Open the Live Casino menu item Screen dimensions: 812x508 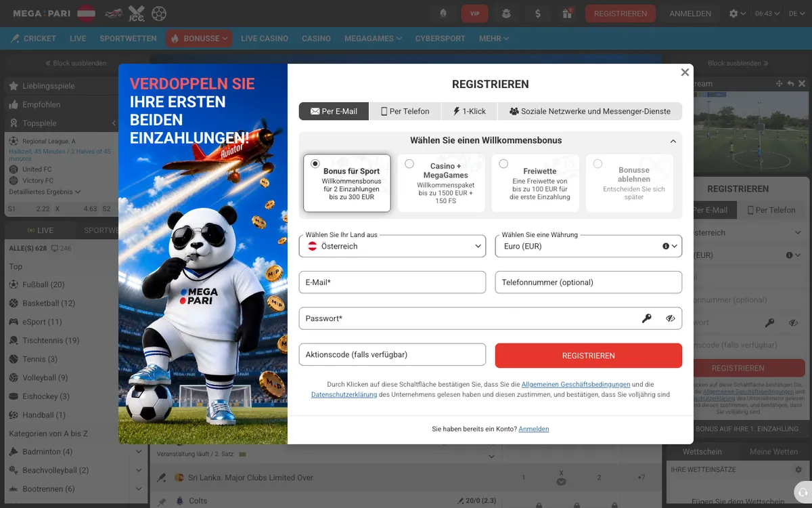pos(265,39)
